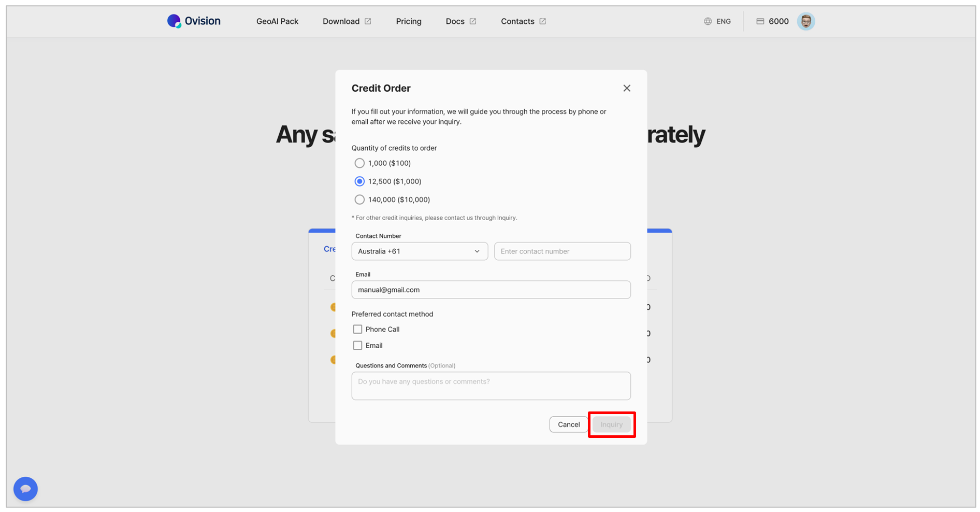Click the user profile avatar
The height and width of the screenshot is (512, 980).
[x=805, y=21]
